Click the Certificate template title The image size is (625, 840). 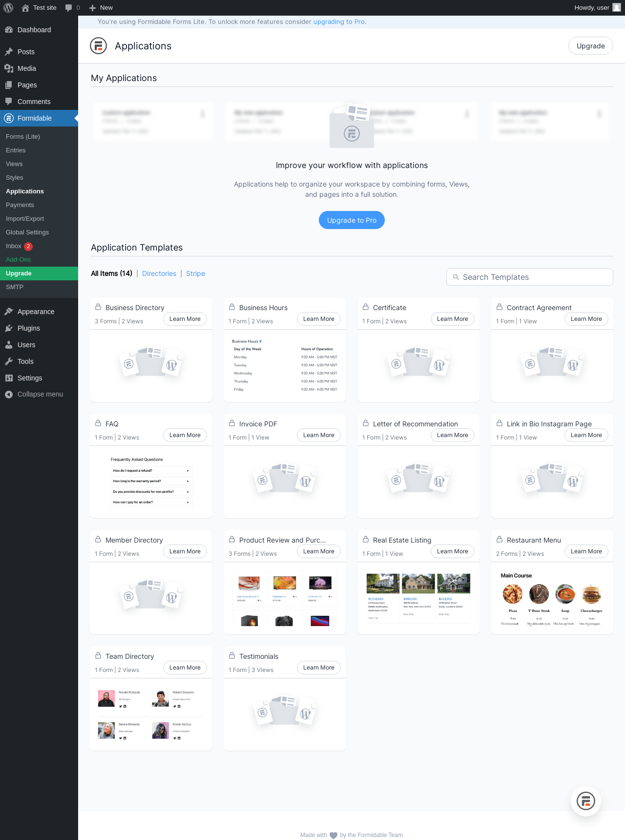(x=390, y=308)
